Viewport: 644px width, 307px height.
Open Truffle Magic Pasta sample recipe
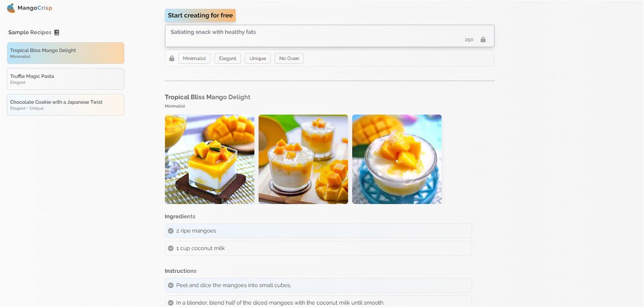(x=66, y=79)
